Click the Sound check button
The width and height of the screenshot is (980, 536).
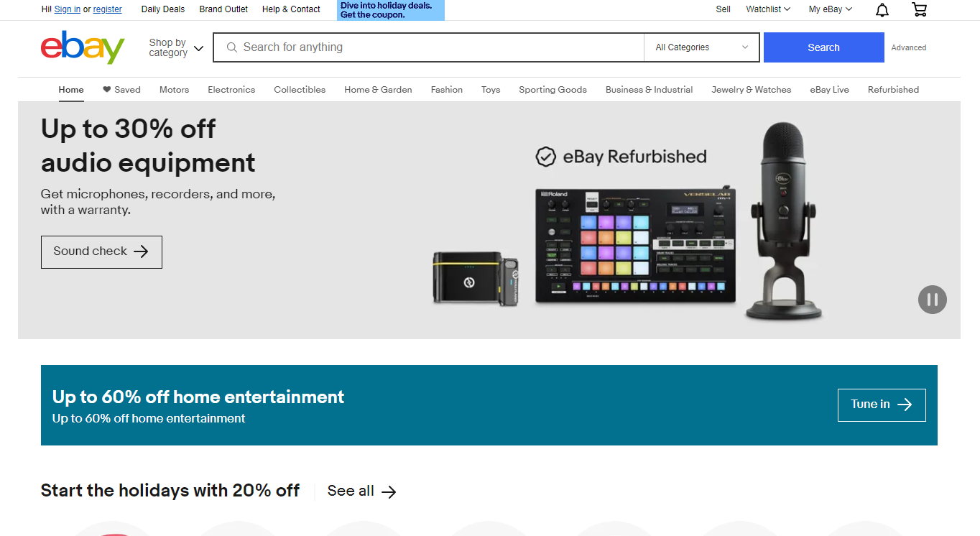(101, 251)
